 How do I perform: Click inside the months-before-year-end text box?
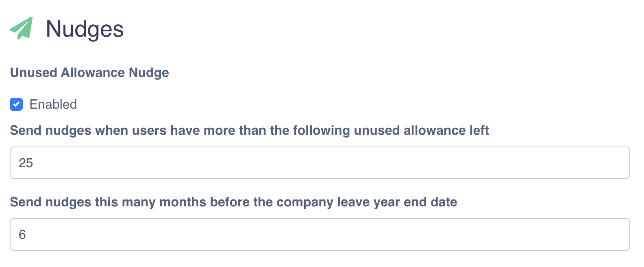click(x=320, y=234)
